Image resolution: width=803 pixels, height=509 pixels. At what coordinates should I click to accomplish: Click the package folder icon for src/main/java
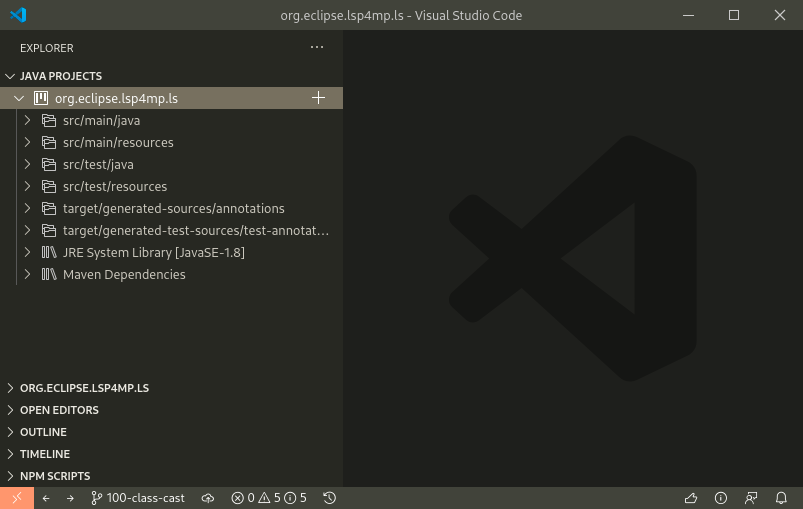pyautogui.click(x=49, y=120)
